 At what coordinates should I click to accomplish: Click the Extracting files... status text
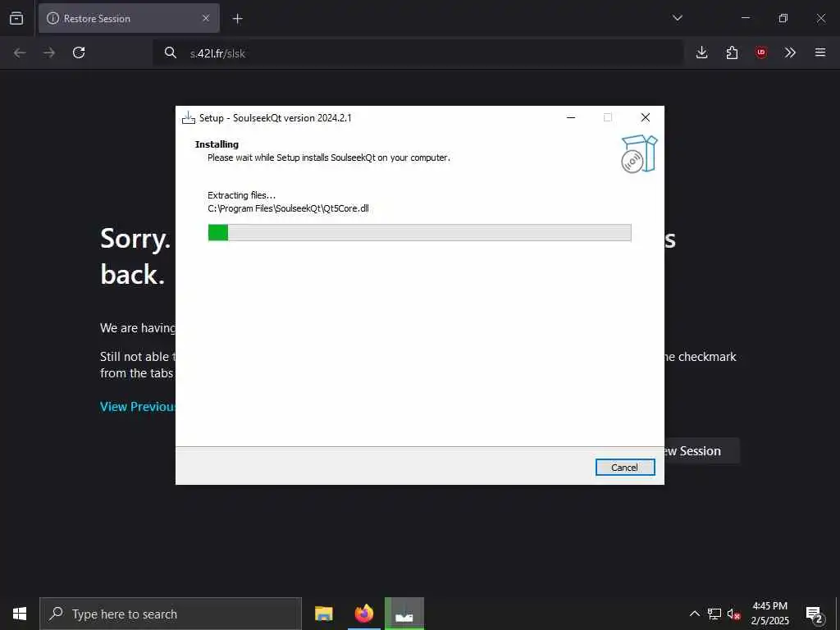(242, 195)
